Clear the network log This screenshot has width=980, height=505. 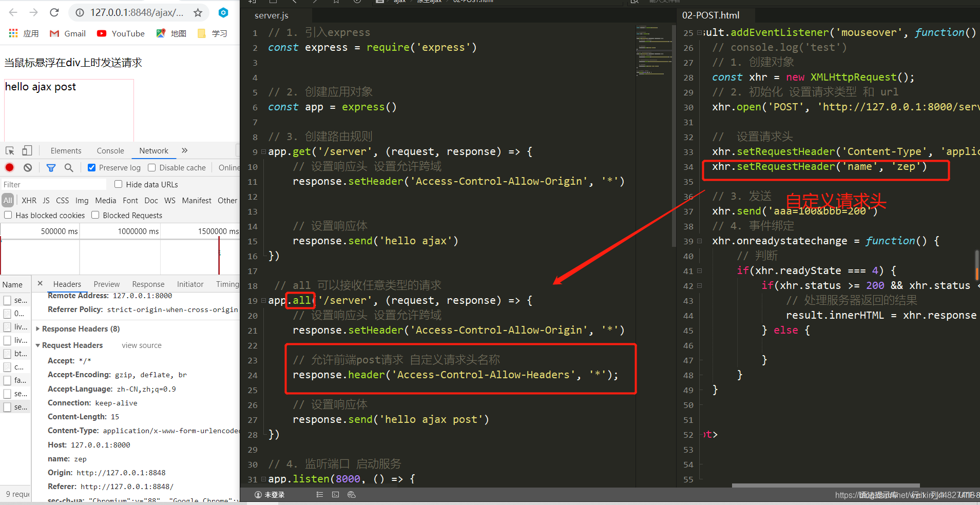28,167
